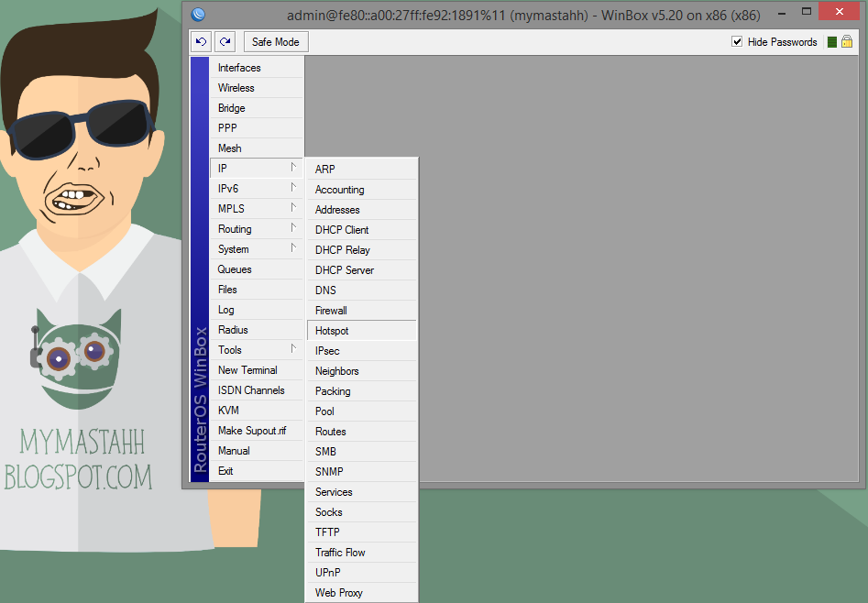Choose Packing in the IP submenu
The height and width of the screenshot is (603, 868).
[x=361, y=391]
